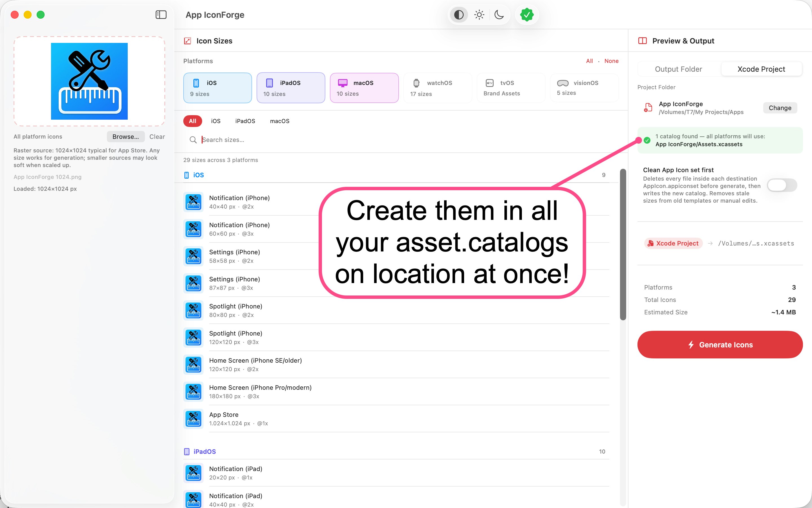This screenshot has height=508, width=812.
Task: Click the iOS section header label
Action: click(199, 175)
